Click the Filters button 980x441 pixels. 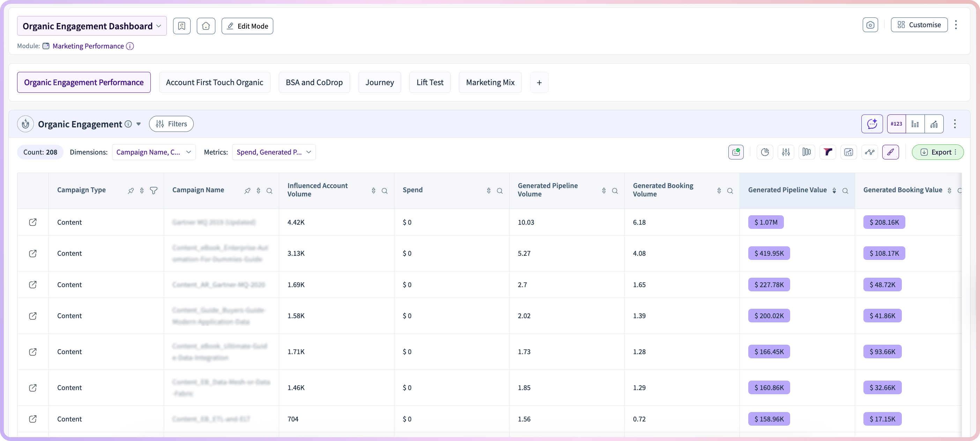[x=171, y=124]
